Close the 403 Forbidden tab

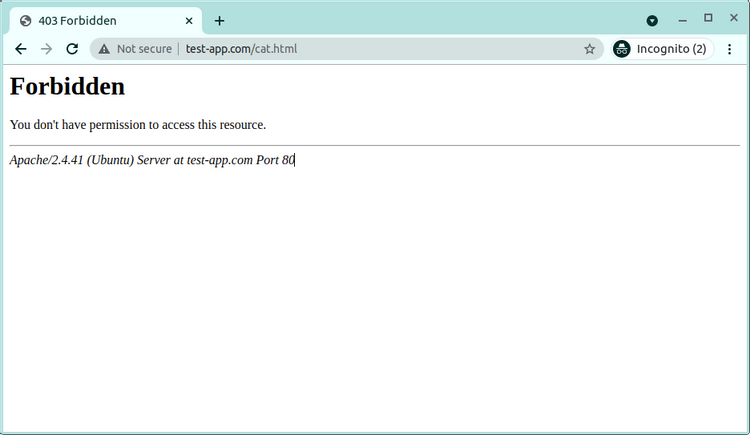click(189, 20)
